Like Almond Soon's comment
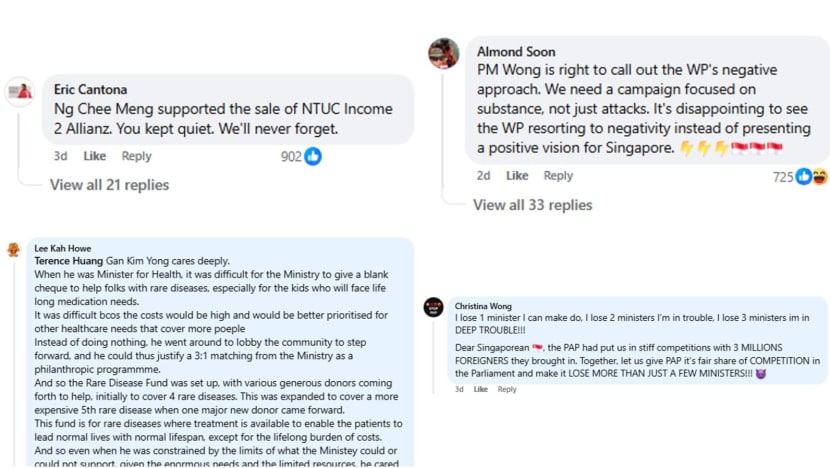830x468 pixels. point(517,176)
